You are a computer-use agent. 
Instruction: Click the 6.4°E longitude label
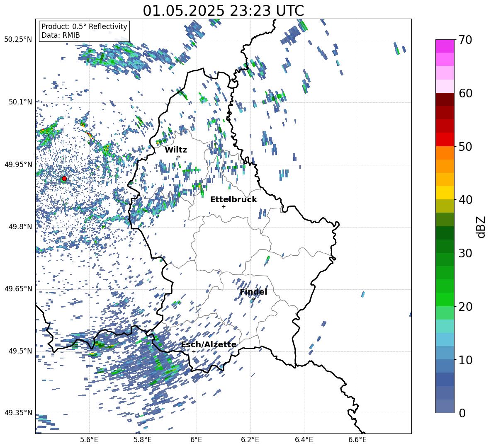[x=304, y=440]
